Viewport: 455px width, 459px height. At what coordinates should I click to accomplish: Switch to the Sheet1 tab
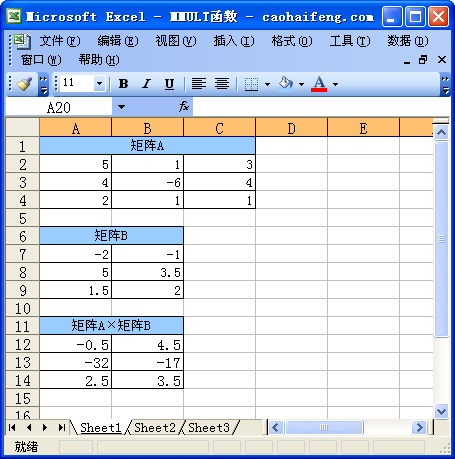coord(101,427)
